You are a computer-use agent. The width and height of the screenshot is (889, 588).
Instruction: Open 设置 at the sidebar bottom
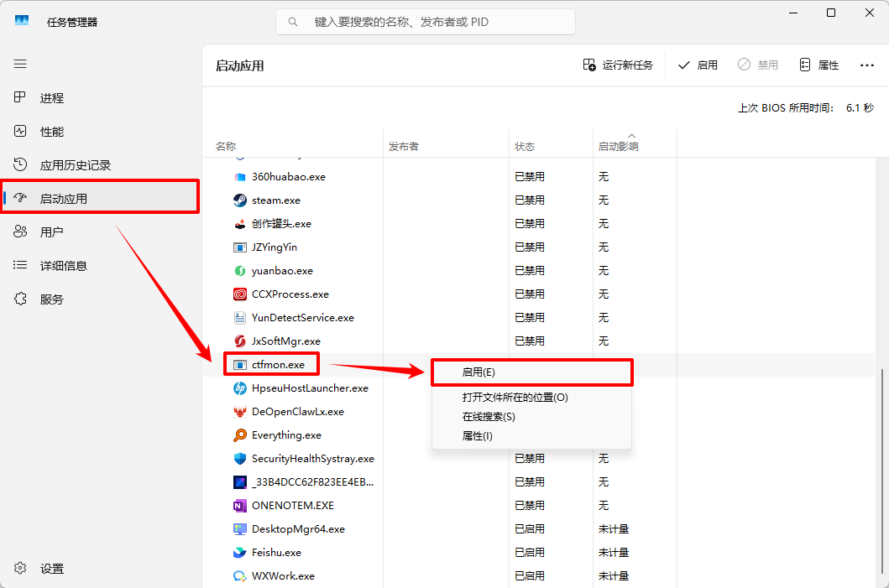tap(101, 568)
